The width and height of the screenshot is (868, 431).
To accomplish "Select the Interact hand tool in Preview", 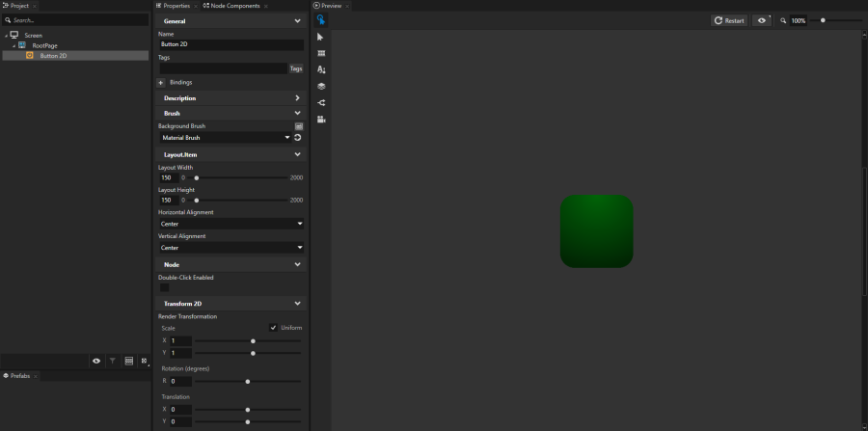I will (x=321, y=20).
